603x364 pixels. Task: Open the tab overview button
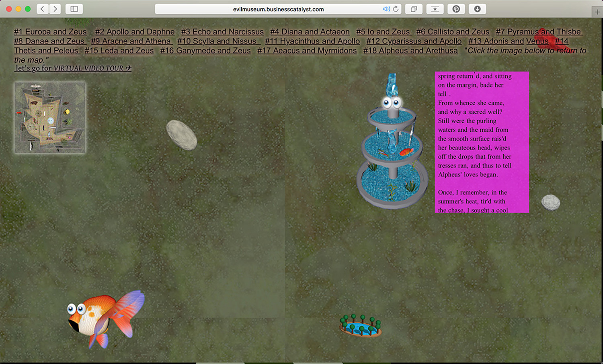coord(414,9)
